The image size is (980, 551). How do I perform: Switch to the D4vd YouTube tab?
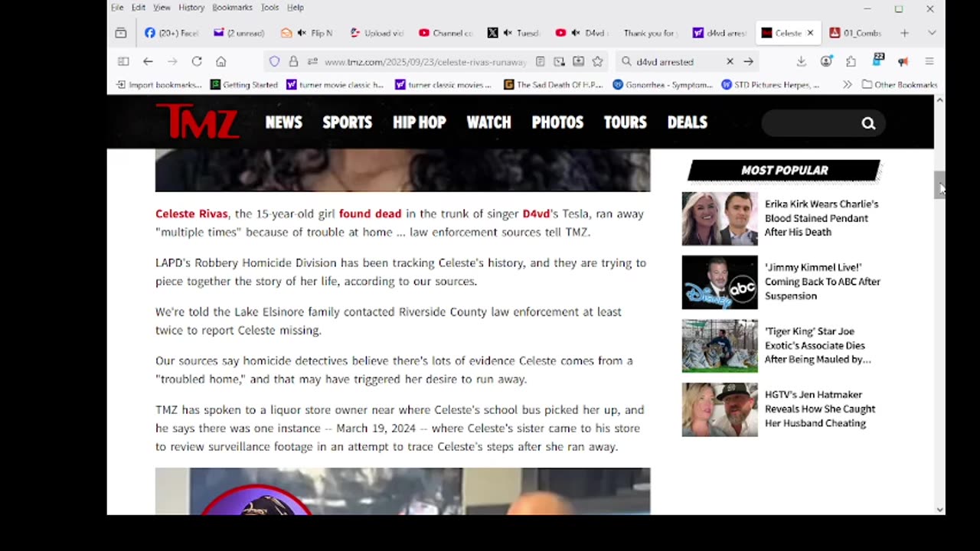point(583,33)
